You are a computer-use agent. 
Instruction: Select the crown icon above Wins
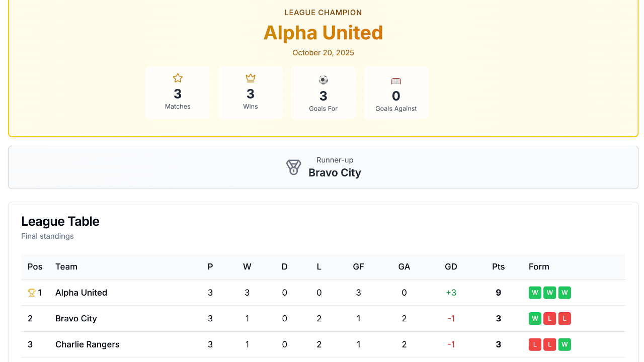click(x=250, y=78)
